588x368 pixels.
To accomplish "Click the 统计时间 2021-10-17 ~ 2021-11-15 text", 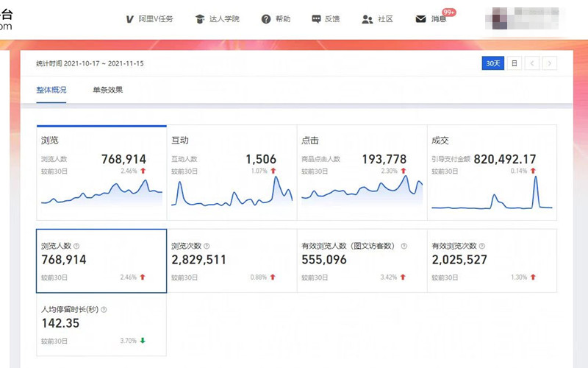I will 90,63.
